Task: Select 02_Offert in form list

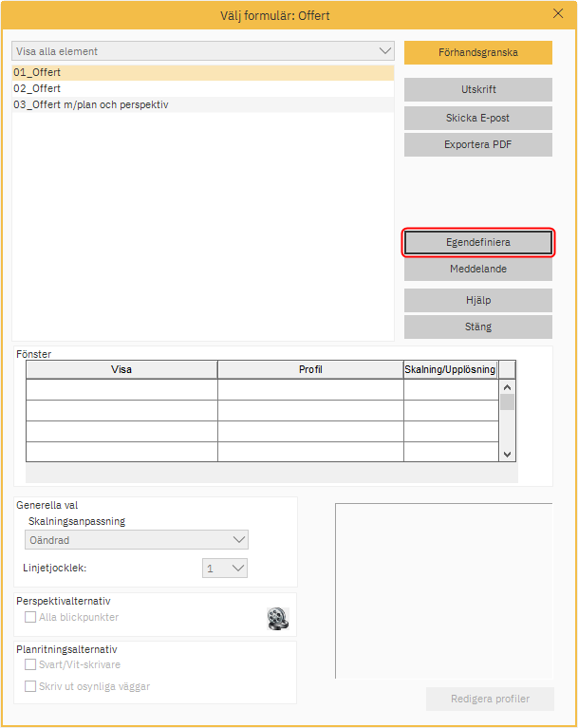Action: [203, 88]
